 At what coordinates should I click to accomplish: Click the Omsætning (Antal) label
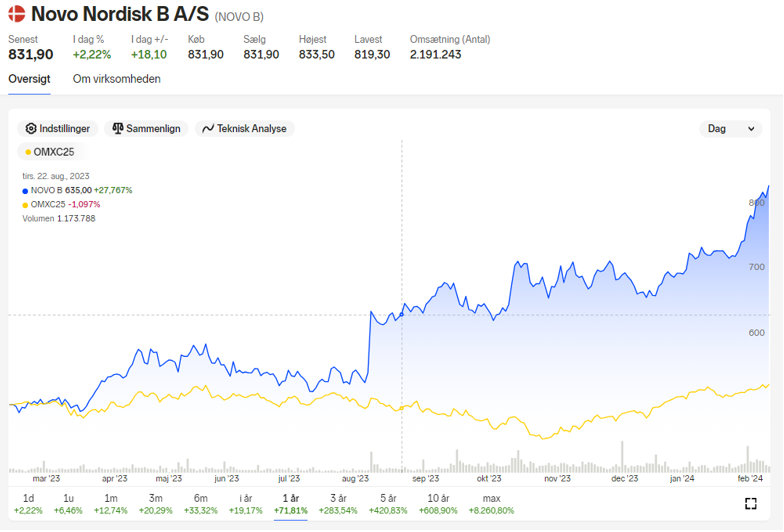pyautogui.click(x=450, y=39)
